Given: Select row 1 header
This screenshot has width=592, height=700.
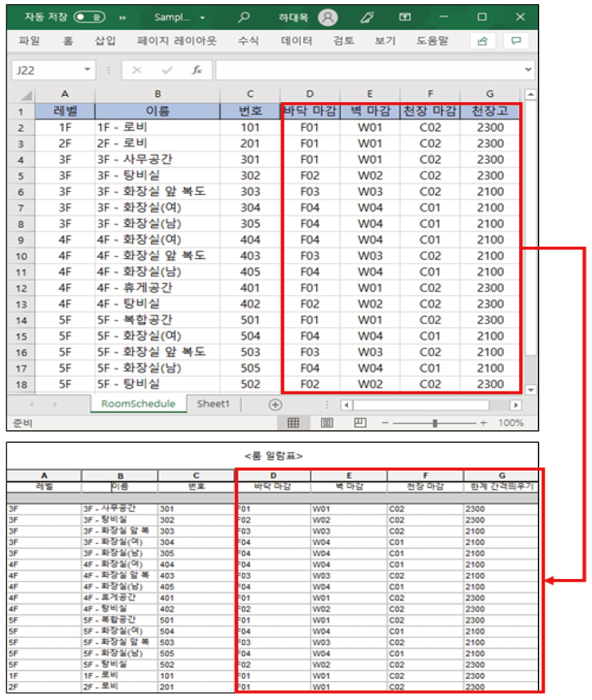Looking at the screenshot, I should 21,112.
